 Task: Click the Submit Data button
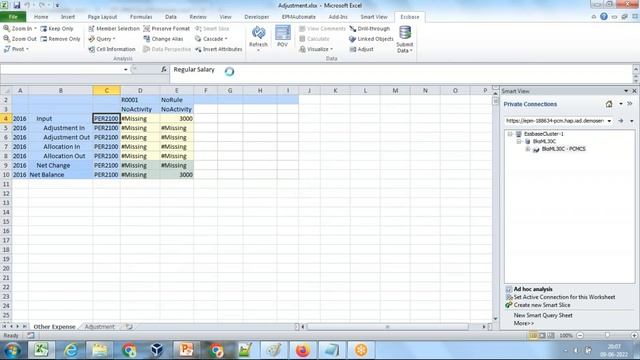click(405, 39)
